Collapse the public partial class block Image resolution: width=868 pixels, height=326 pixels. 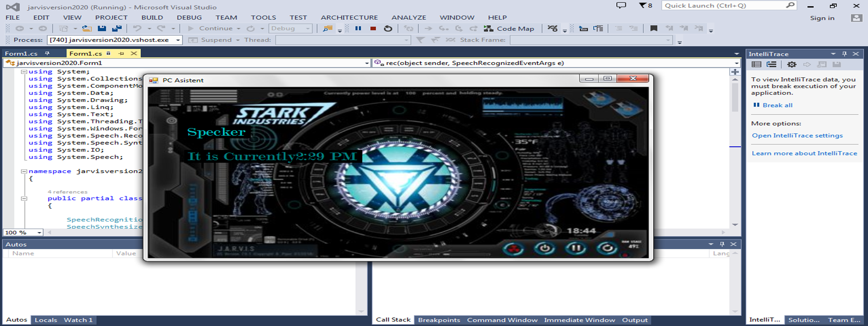pyautogui.click(x=24, y=199)
